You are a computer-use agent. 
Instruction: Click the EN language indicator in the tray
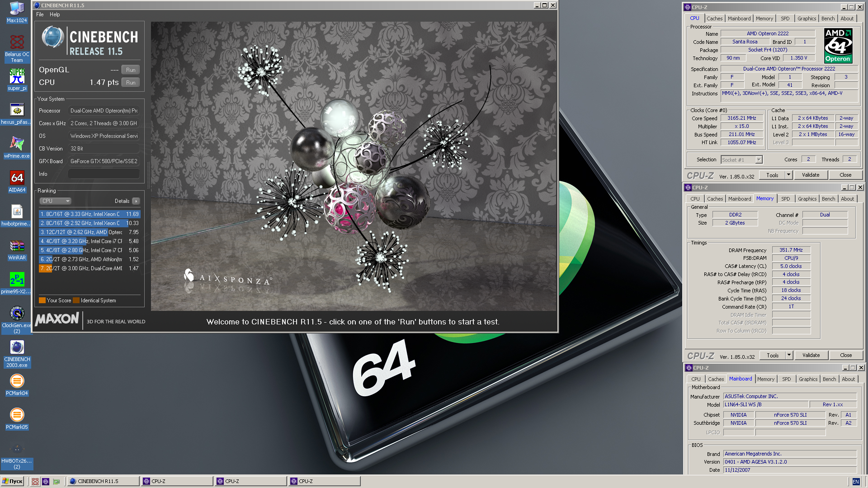click(x=855, y=482)
